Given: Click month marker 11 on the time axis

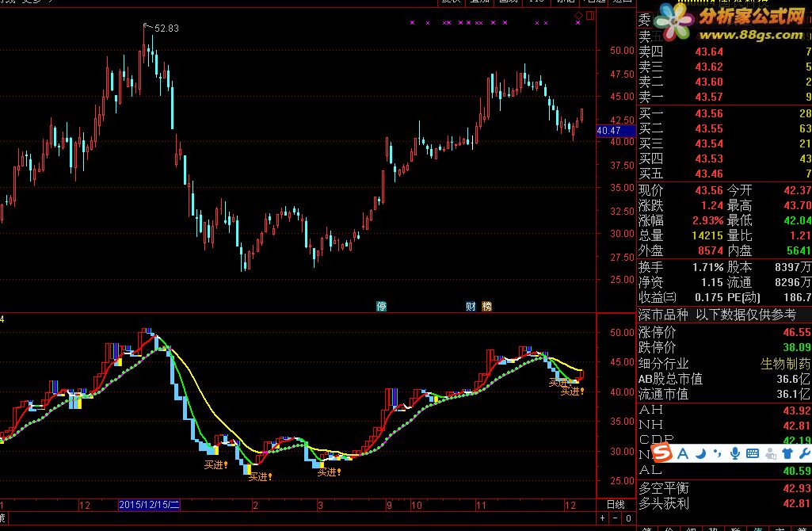Looking at the screenshot, I should 481,505.
